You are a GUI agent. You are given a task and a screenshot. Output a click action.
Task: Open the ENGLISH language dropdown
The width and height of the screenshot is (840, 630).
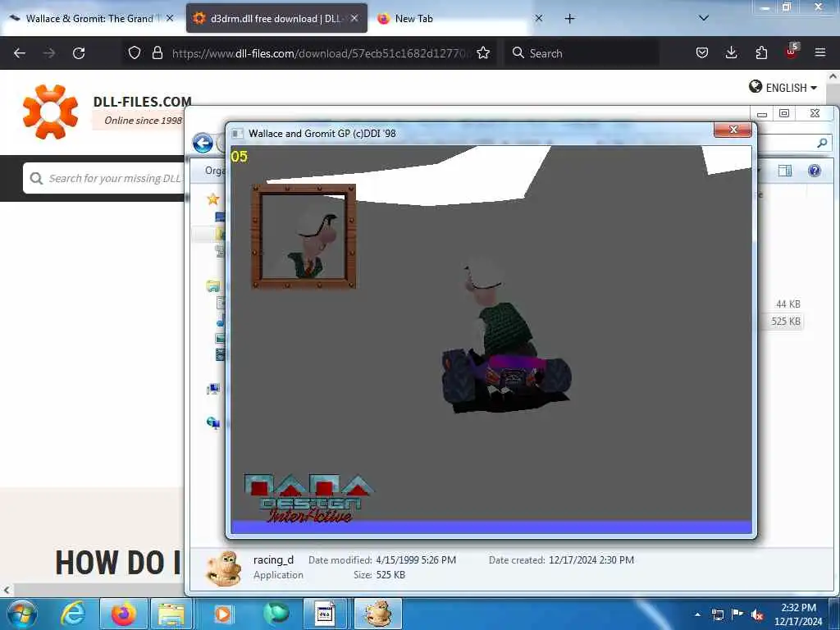point(783,87)
